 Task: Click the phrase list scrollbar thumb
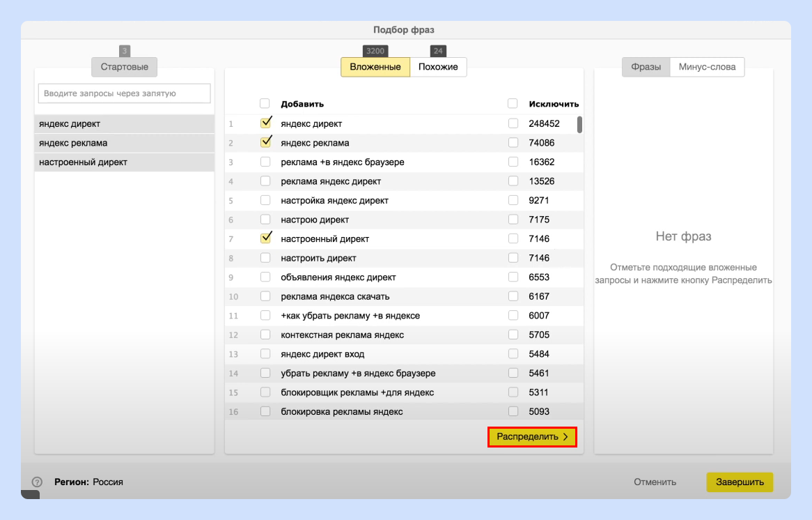pyautogui.click(x=579, y=125)
